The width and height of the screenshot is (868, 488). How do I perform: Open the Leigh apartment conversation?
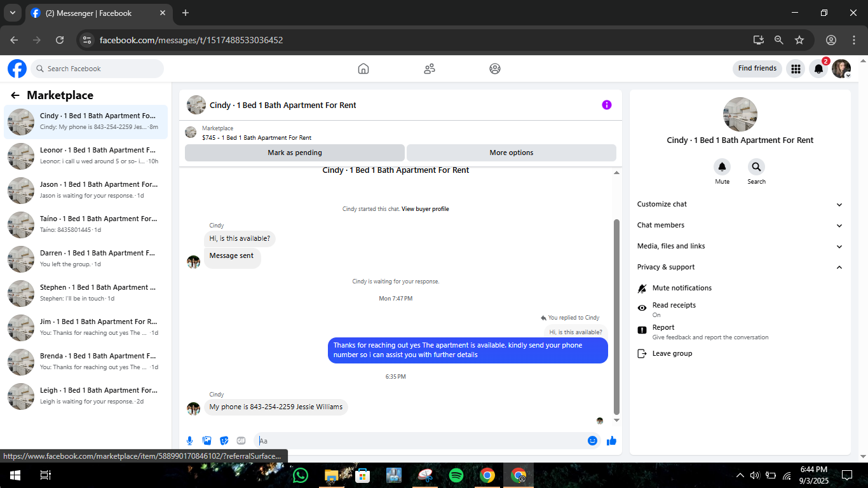86,396
